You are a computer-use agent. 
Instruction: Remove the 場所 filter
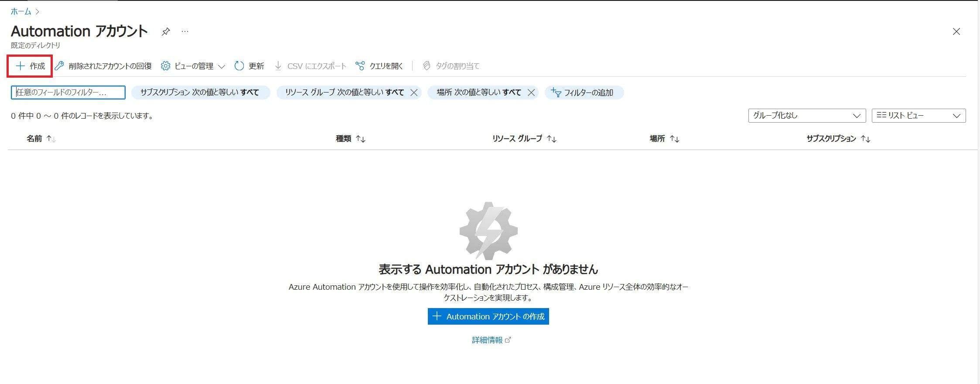[531, 93]
